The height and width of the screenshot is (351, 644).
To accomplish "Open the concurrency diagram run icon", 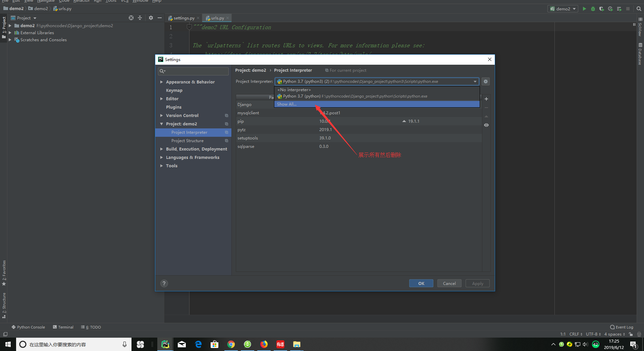I will (x=619, y=9).
